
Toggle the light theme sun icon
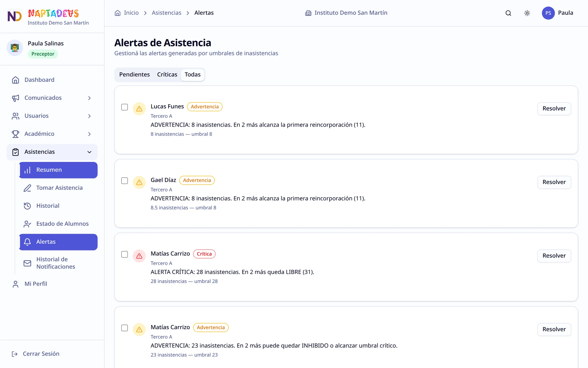click(x=527, y=13)
